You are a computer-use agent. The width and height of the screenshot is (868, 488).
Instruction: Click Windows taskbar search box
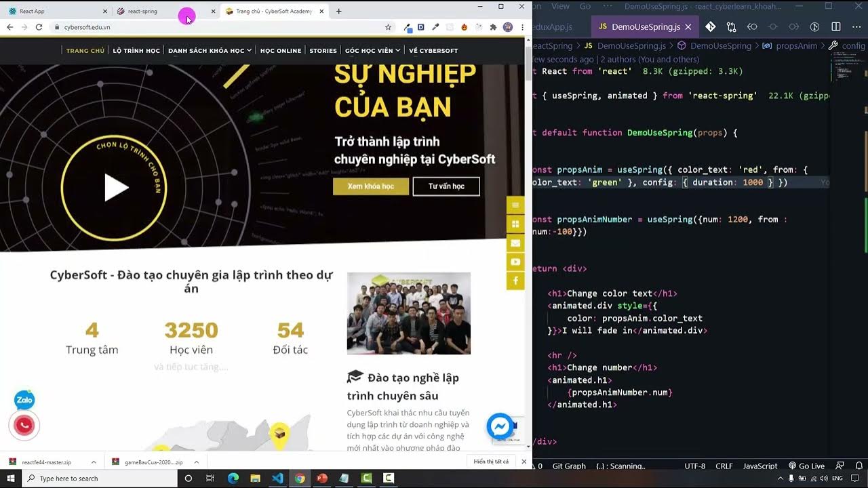click(x=100, y=479)
